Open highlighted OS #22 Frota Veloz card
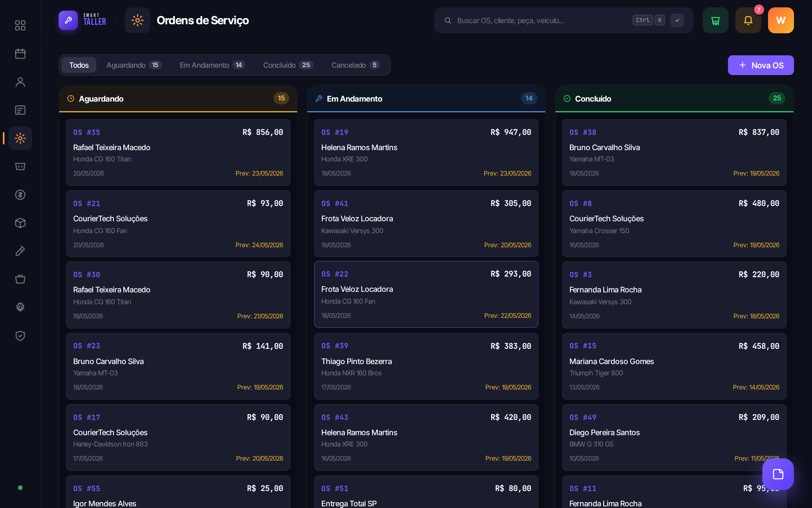Image resolution: width=812 pixels, height=508 pixels. [x=426, y=294]
